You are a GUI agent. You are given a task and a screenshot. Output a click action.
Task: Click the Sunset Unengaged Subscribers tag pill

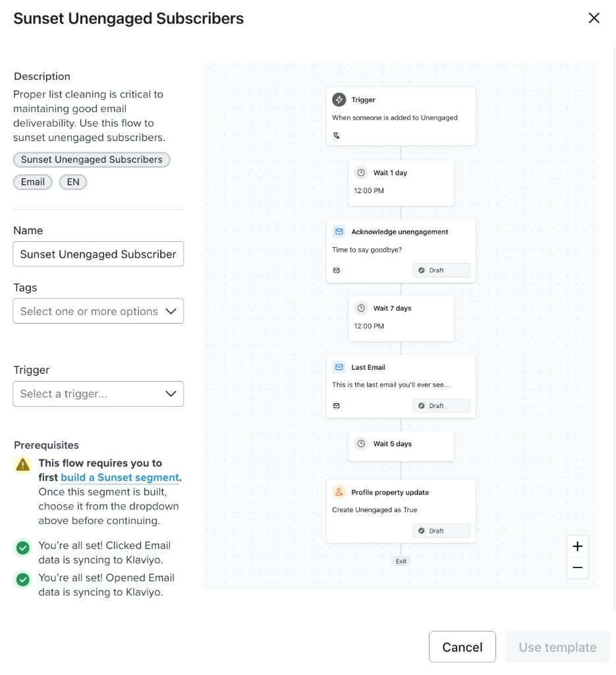(92, 160)
